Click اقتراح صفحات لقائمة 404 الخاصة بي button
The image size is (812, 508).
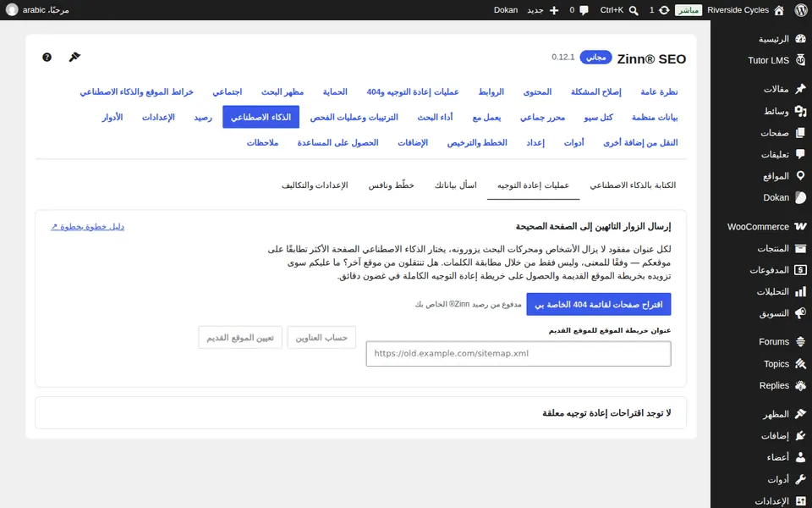[x=599, y=304]
